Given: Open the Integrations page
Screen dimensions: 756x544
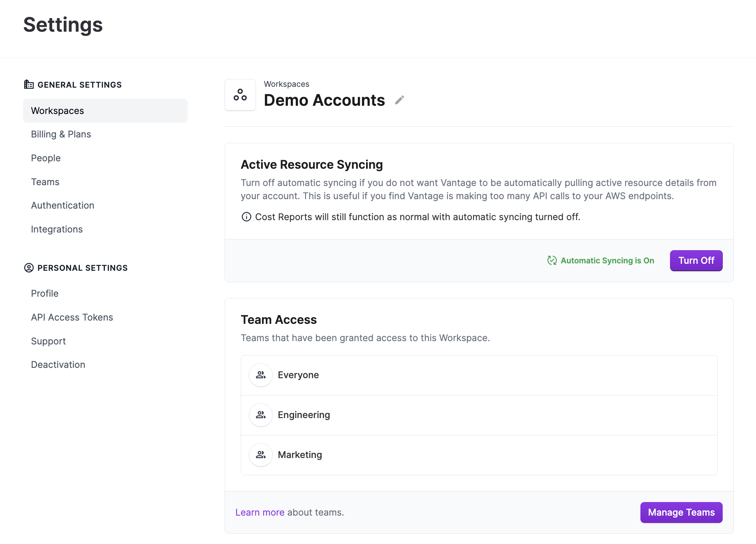Looking at the screenshot, I should pos(57,229).
